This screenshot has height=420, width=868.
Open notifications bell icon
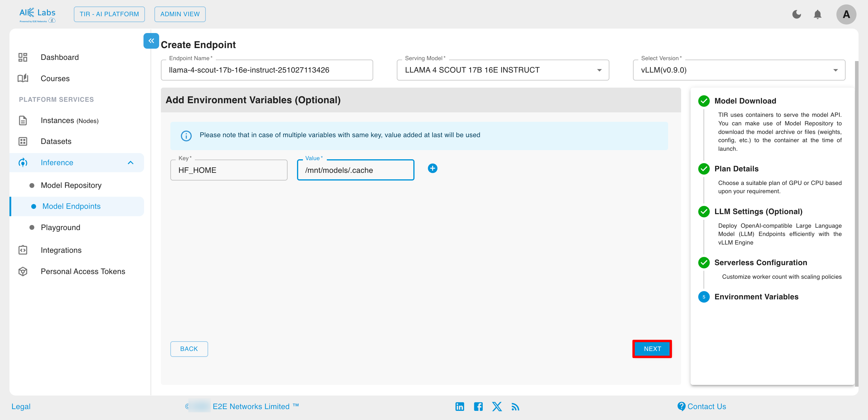click(x=818, y=14)
